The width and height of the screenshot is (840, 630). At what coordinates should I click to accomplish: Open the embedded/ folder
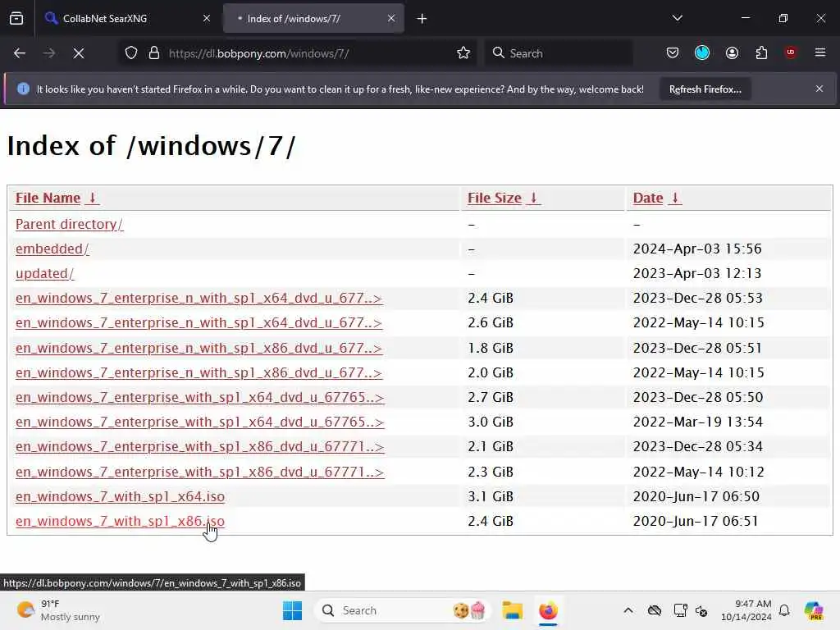52,249
